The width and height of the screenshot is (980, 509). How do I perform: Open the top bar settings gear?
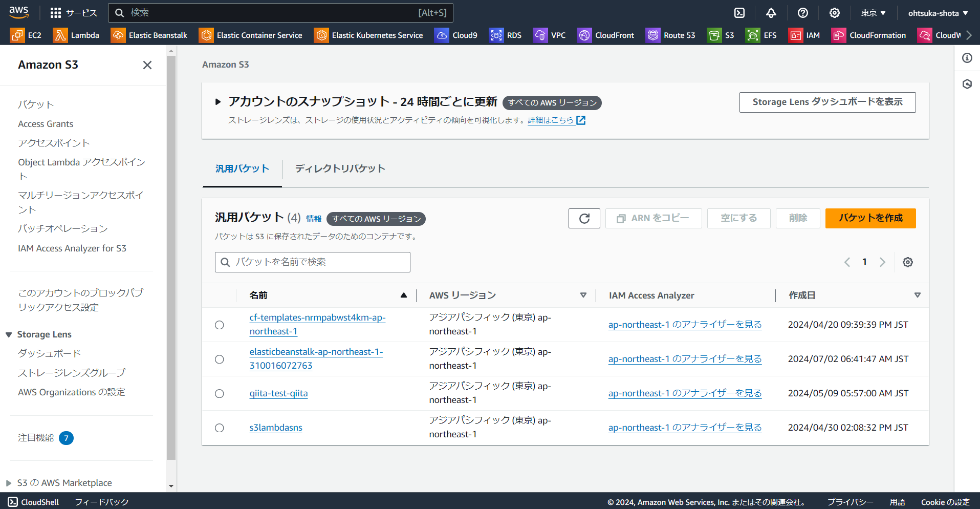pyautogui.click(x=835, y=13)
